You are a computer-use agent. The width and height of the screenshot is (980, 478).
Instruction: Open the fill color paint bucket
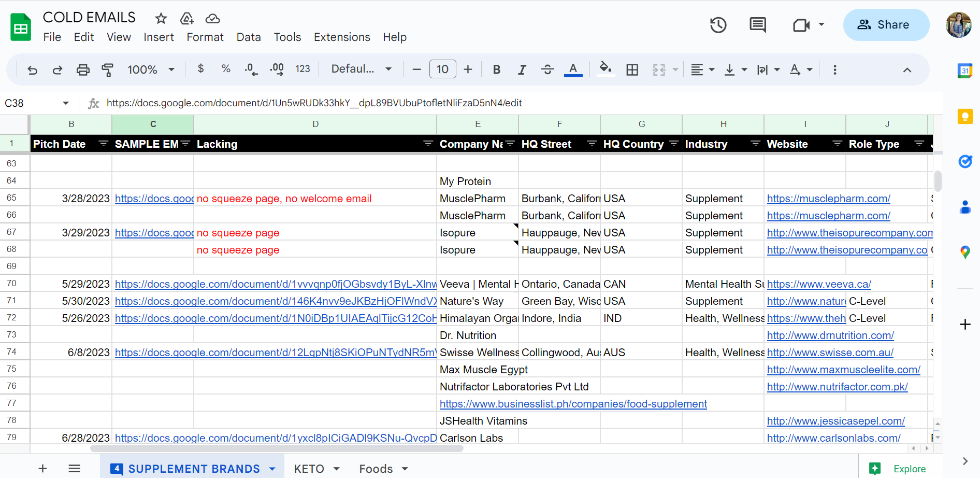(x=606, y=68)
